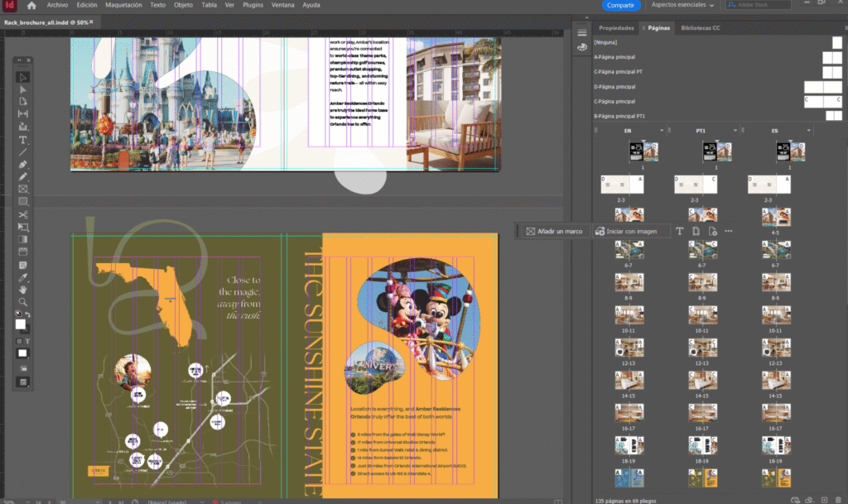Delete selected pages with the trash icon
Image resolution: width=848 pixels, height=504 pixels.
point(839,499)
